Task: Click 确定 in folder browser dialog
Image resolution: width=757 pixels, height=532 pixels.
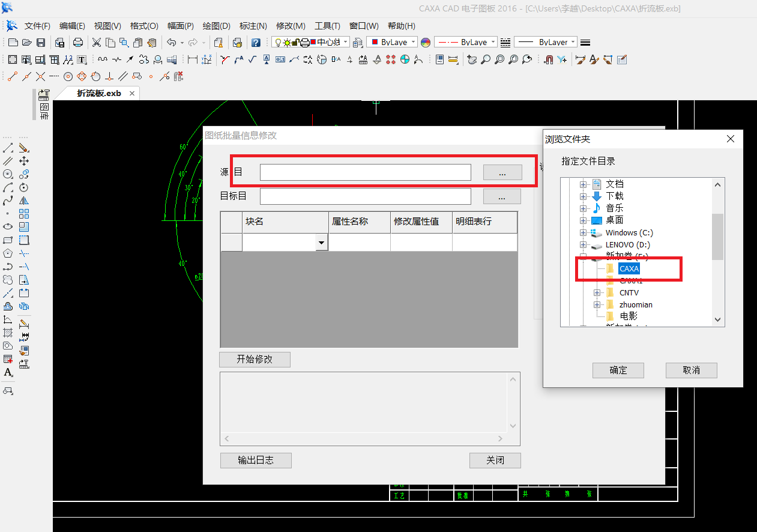Action: click(x=618, y=370)
